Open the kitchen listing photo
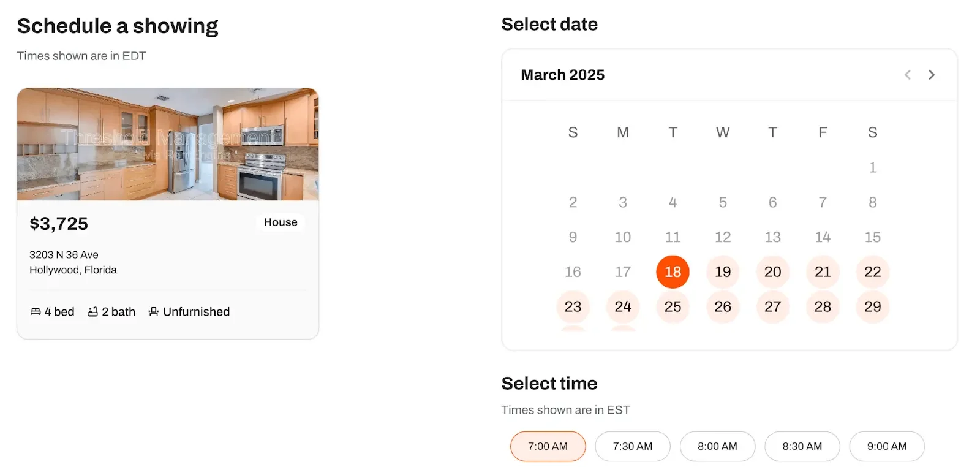 coord(168,144)
